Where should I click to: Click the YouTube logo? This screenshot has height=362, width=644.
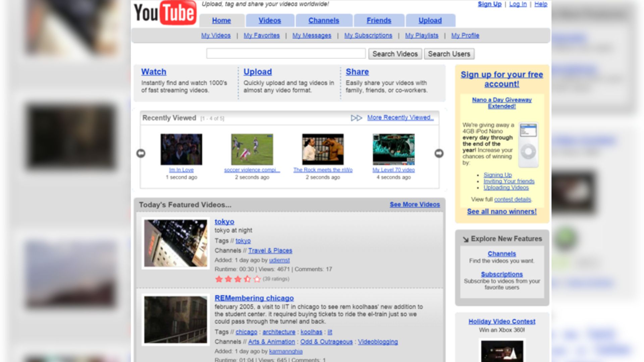(165, 13)
